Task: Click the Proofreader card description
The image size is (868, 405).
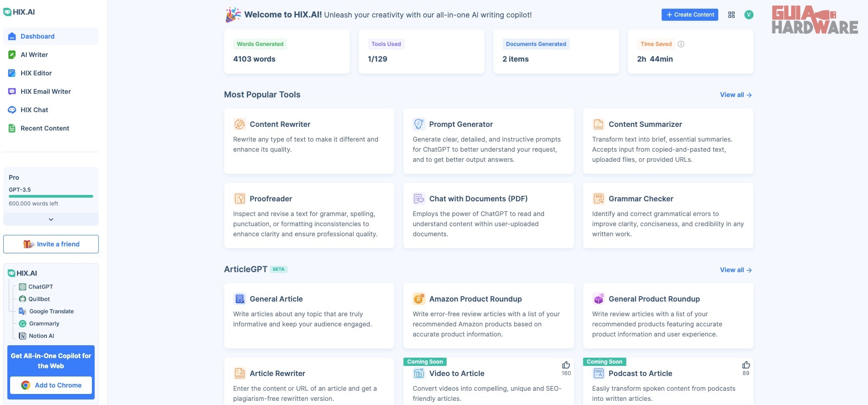Action: click(306, 224)
